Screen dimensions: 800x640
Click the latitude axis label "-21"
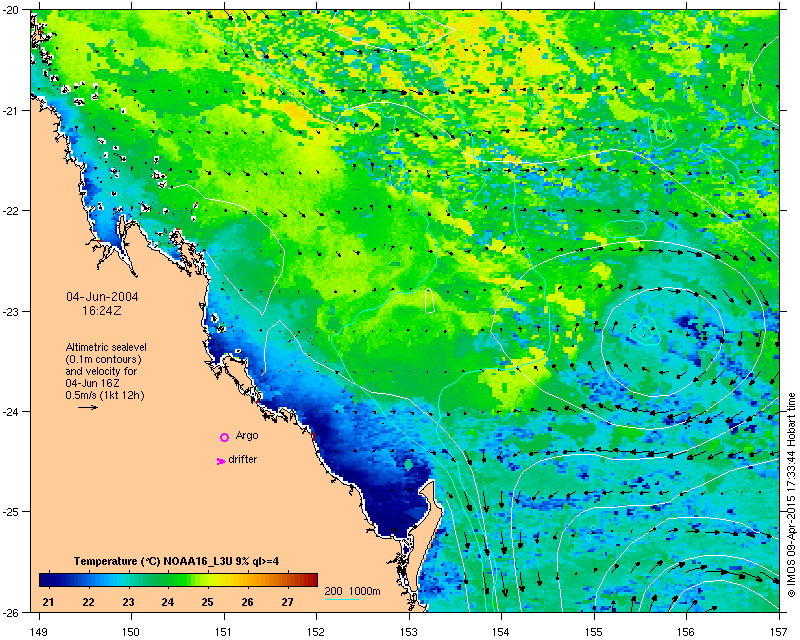(10, 111)
